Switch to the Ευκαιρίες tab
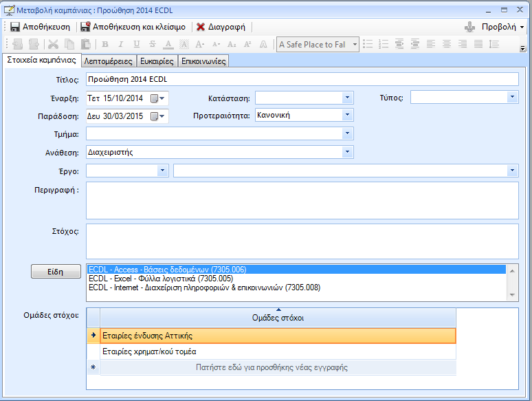 (157, 61)
